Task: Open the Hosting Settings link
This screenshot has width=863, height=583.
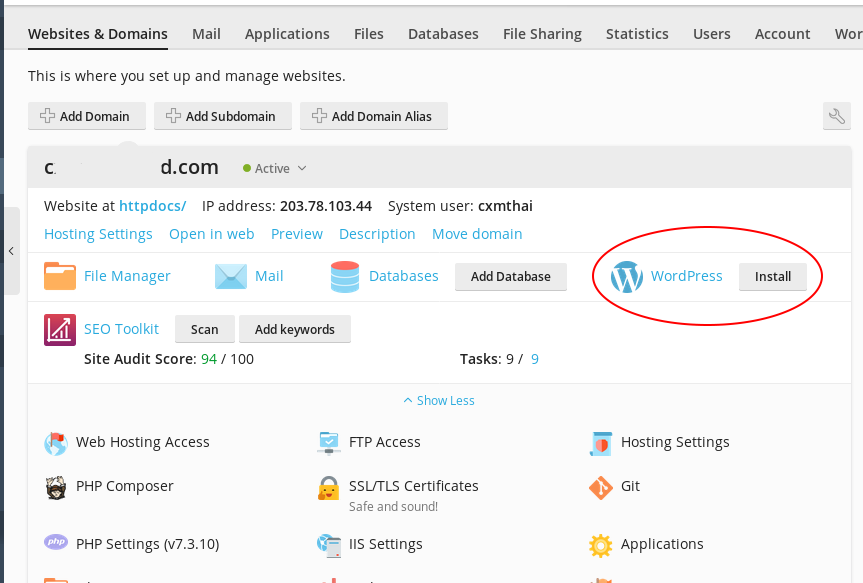Action: point(98,234)
